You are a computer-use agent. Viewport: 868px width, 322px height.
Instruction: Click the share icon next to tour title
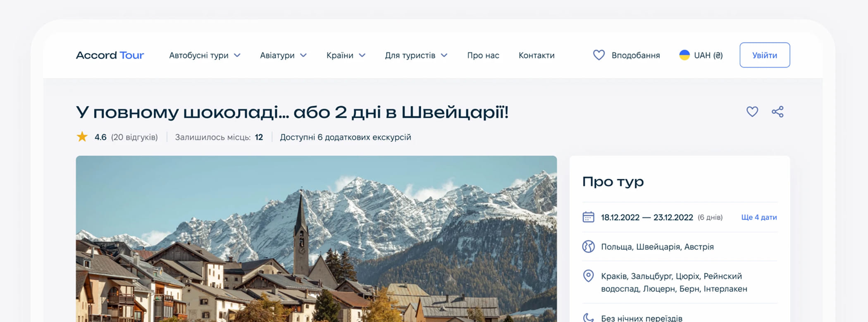(777, 111)
